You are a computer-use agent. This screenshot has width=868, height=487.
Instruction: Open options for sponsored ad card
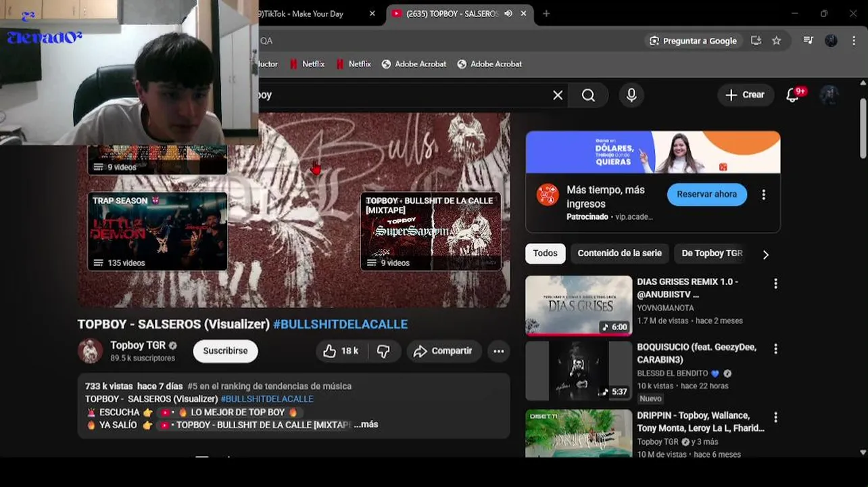(x=764, y=195)
